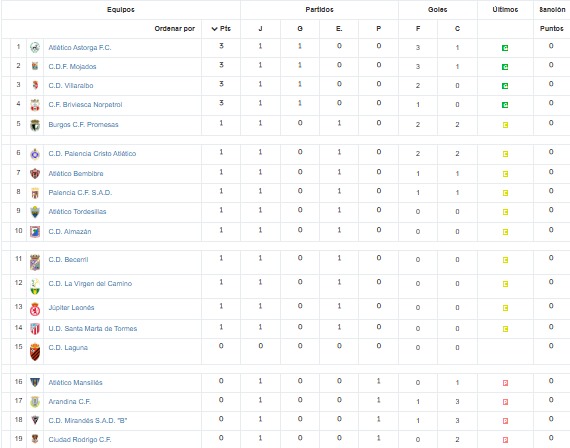Screen dimensions: 570x448
Task: Click the C.D. Laguna shield crest
Action: 35,352
